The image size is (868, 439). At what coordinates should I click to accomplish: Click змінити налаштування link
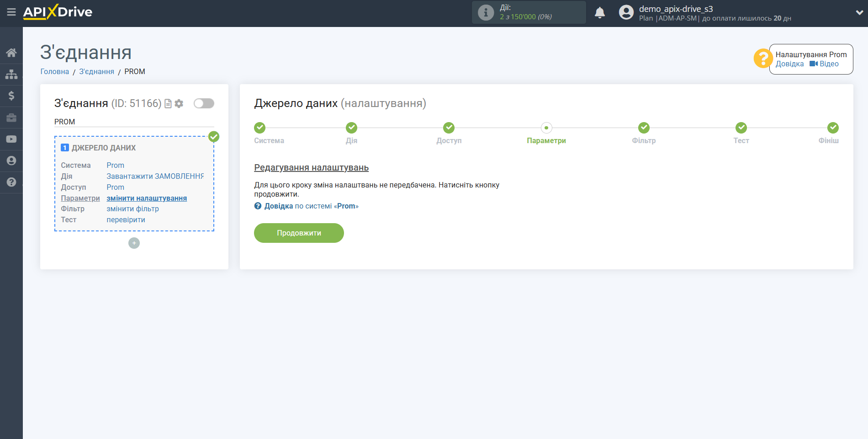coord(147,198)
